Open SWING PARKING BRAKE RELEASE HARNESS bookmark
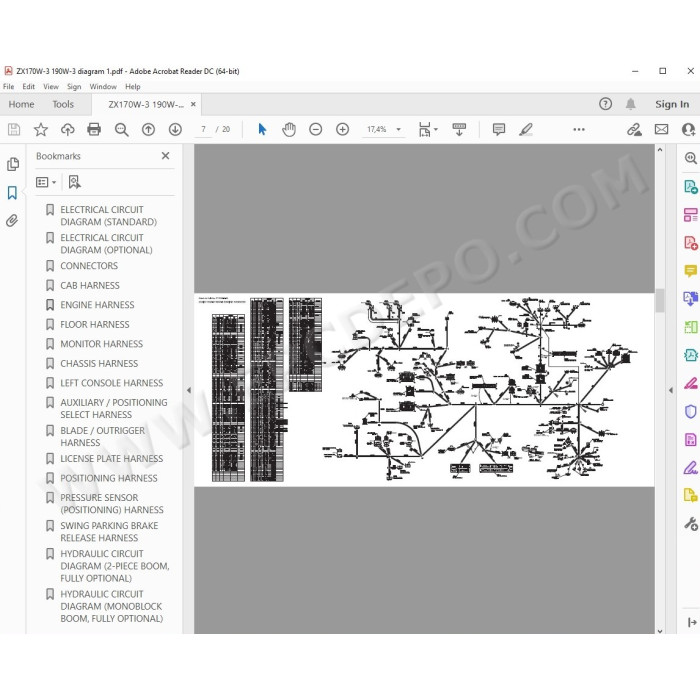This screenshot has width=700, height=700. point(109,532)
